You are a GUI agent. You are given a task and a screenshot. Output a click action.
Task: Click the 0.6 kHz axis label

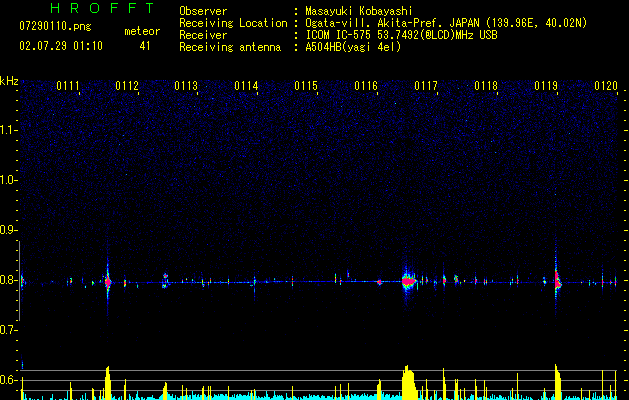8,380
